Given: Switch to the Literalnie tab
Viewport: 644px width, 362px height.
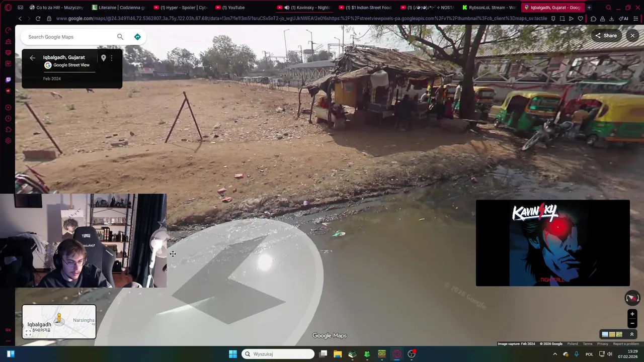Looking at the screenshot, I should pos(120,8).
